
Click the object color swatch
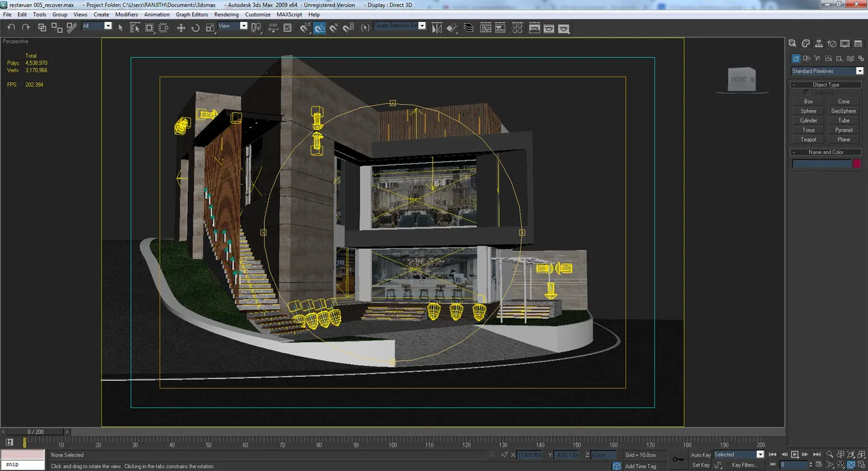click(857, 164)
